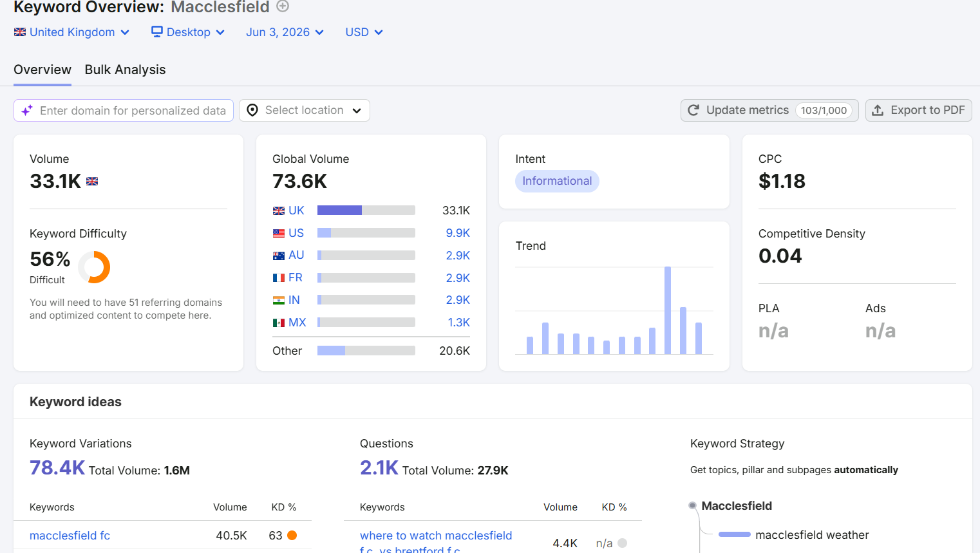Click the export upload icon
This screenshot has height=553, width=980.
[878, 110]
